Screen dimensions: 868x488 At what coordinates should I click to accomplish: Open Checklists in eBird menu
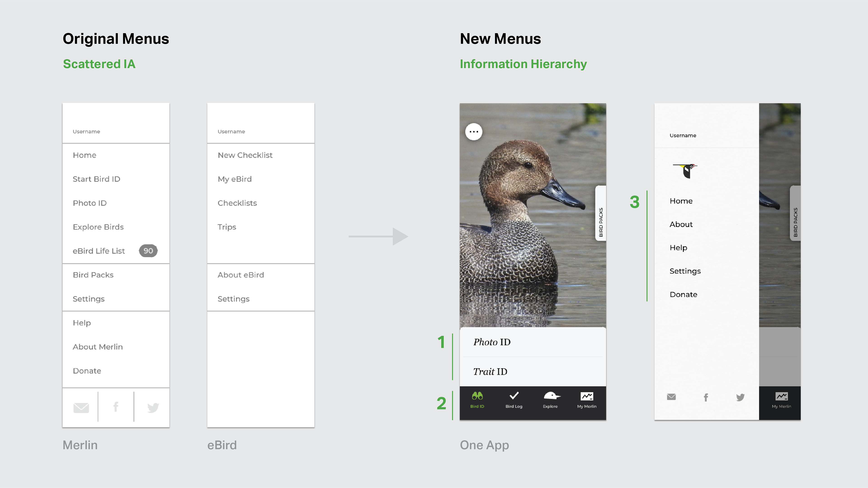(x=237, y=203)
